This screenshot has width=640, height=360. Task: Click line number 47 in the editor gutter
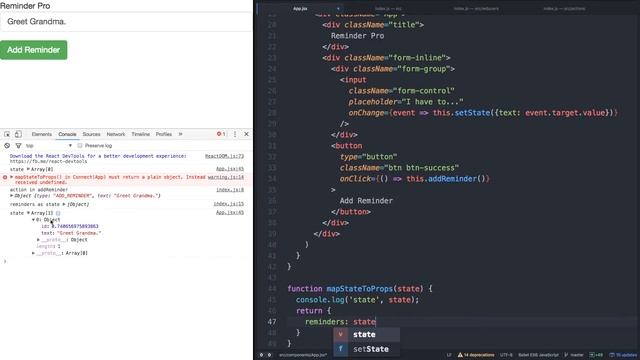point(272,322)
